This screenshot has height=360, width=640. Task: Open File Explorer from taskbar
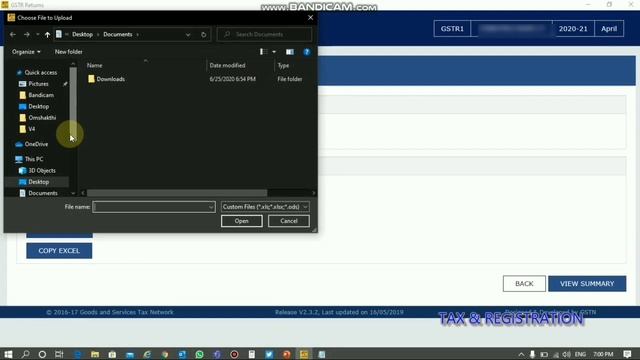coord(95,354)
